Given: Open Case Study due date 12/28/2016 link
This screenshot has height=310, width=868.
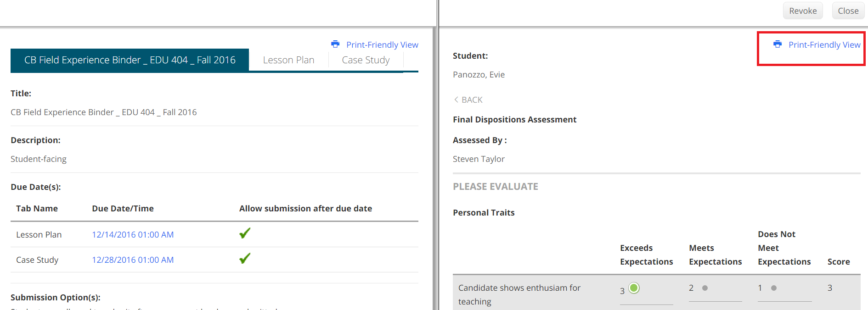Looking at the screenshot, I should pos(133,260).
